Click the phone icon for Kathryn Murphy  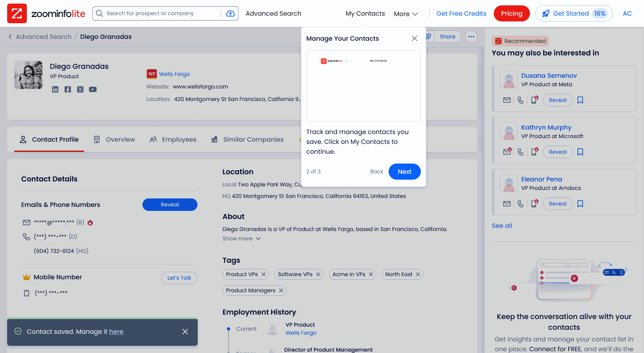521,152
